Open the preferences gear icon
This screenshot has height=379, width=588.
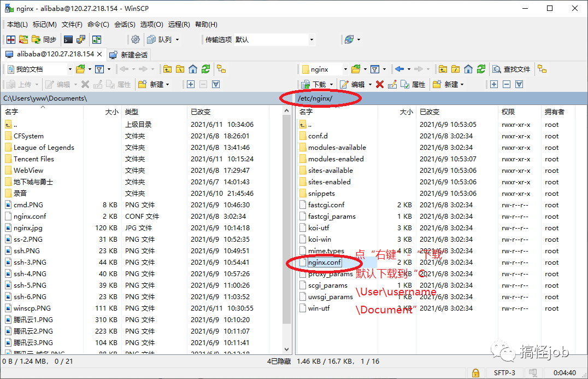point(136,39)
